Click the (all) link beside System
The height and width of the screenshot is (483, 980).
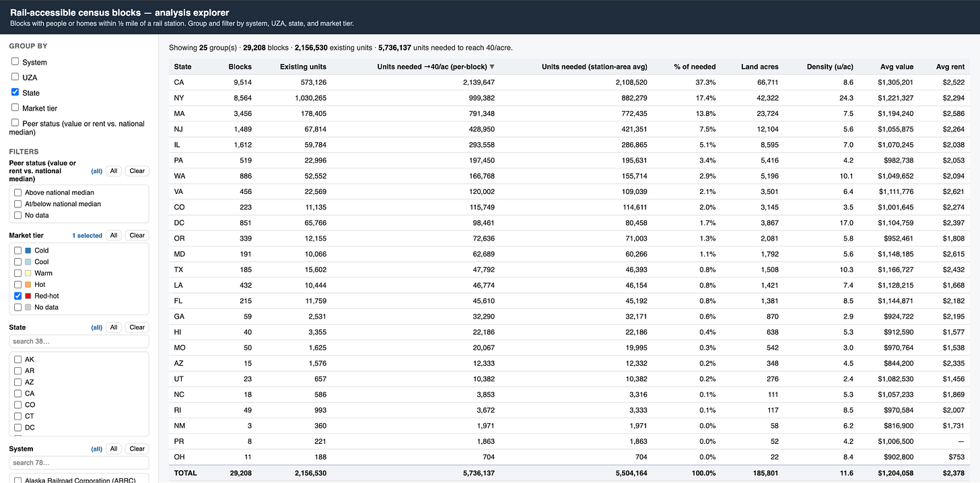point(97,449)
